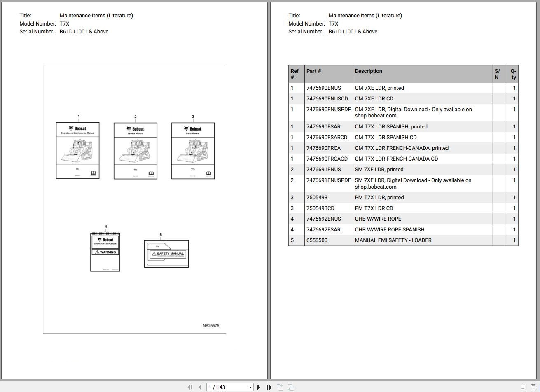540x392 pixels.
Task: Click right page serial number B61D11001 & Above
Action: tap(353, 32)
